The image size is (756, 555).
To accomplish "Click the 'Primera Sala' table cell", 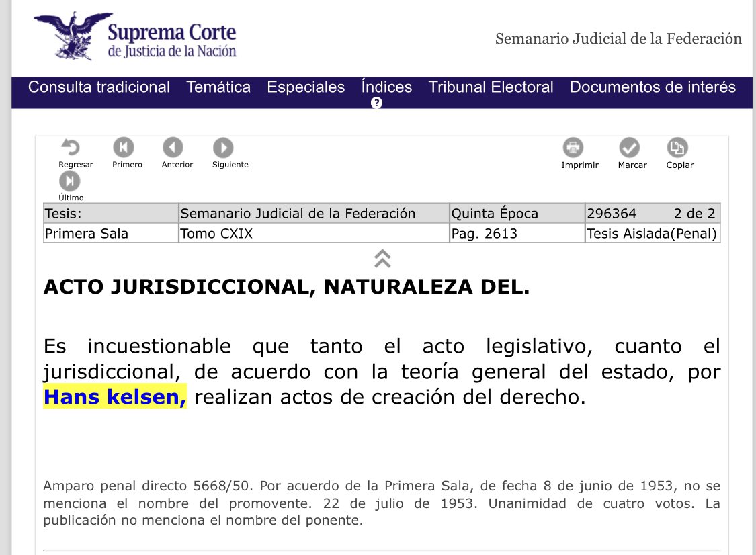I will pos(111,233).
